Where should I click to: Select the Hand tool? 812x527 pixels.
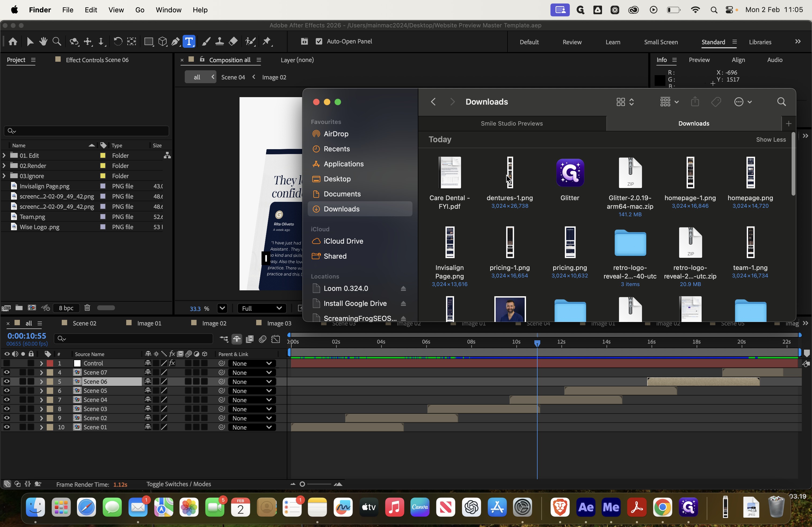[43, 42]
